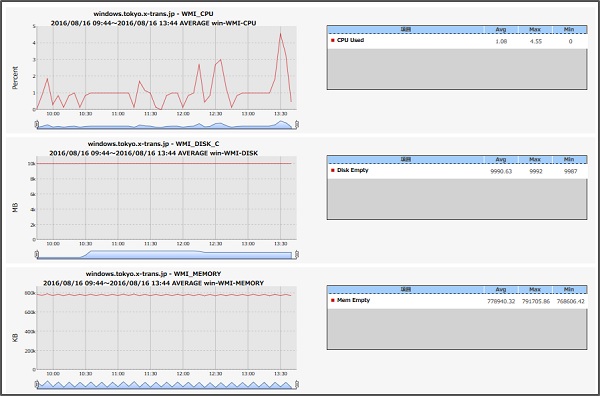Image resolution: width=600 pixels, height=396 pixels.
Task: Sort CPU table by Avg column header
Action: coord(501,29)
